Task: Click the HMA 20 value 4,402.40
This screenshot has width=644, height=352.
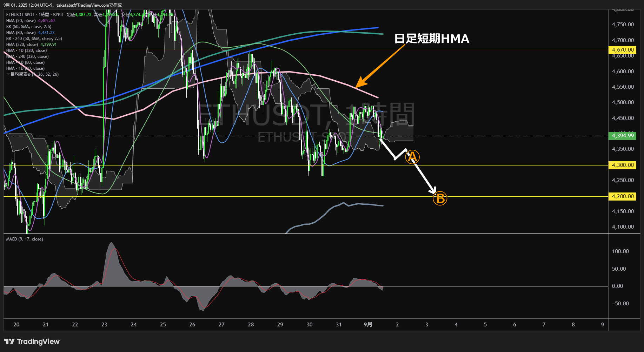Action: click(46, 21)
